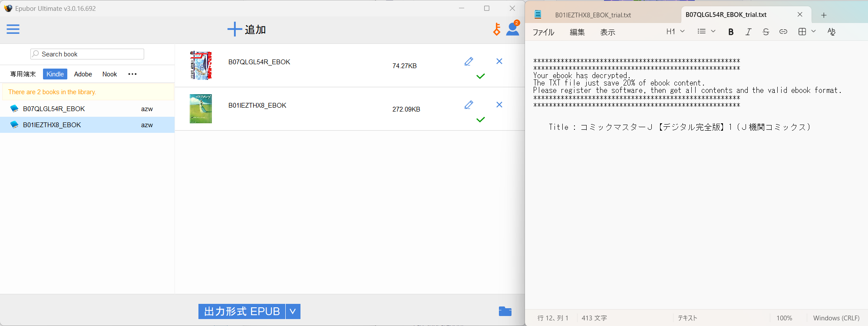The width and height of the screenshot is (868, 326).
Task: Click the 追加 add label
Action: (x=255, y=30)
